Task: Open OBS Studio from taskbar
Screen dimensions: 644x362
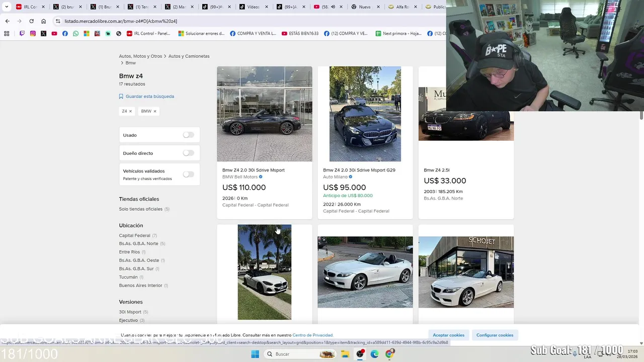Action: click(360, 354)
